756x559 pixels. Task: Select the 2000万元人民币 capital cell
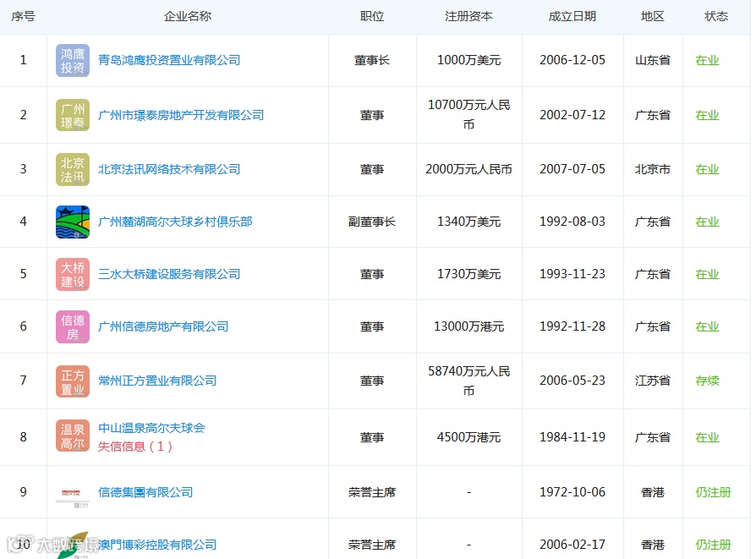[469, 169]
